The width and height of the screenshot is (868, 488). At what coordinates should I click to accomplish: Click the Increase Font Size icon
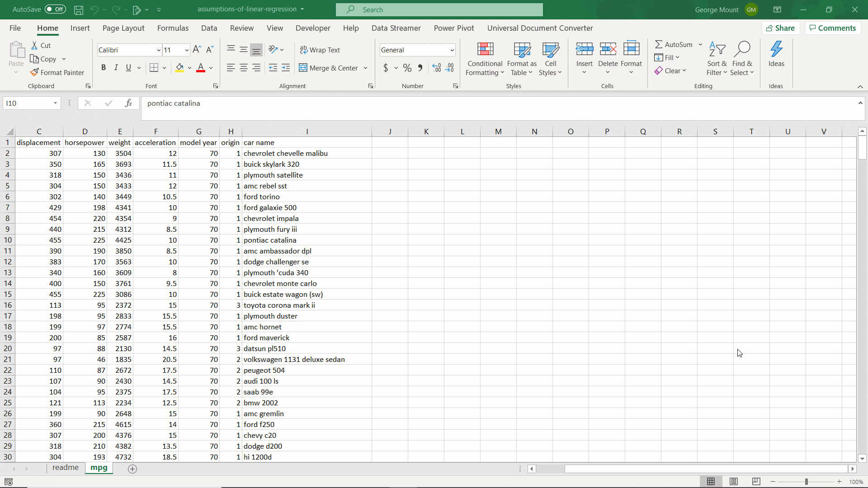(x=197, y=50)
